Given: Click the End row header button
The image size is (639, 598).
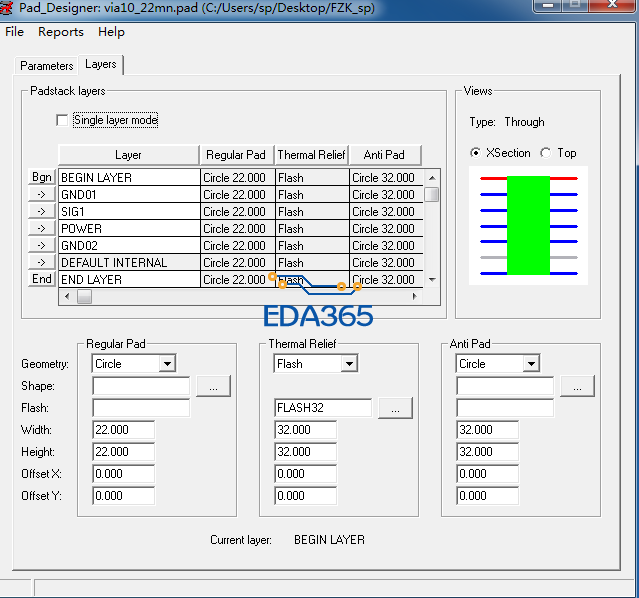Looking at the screenshot, I should pyautogui.click(x=42, y=279).
